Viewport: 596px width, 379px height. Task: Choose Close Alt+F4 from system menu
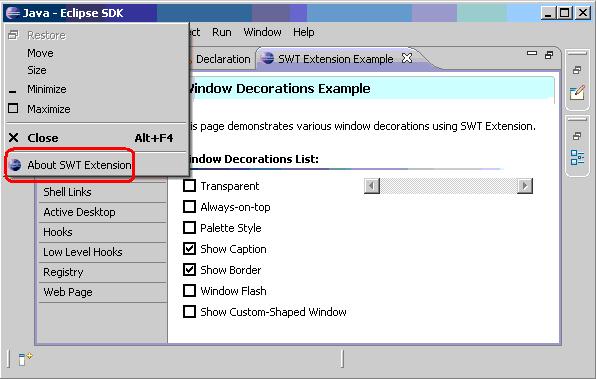97,138
